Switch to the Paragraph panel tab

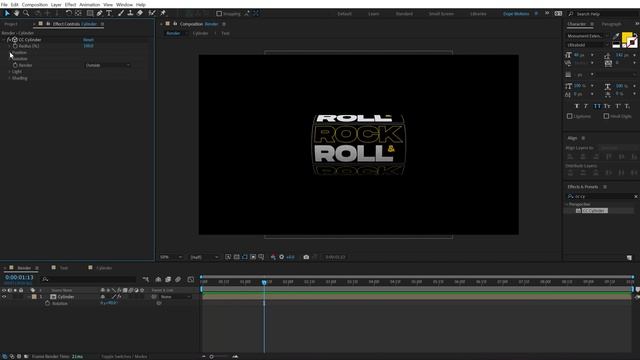click(x=611, y=24)
